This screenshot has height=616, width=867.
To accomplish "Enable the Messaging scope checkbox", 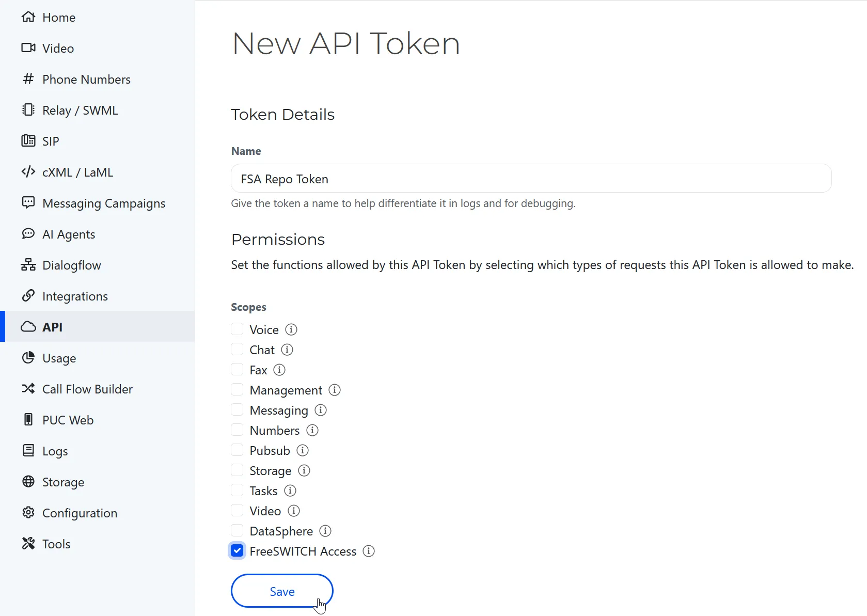I will tap(237, 409).
